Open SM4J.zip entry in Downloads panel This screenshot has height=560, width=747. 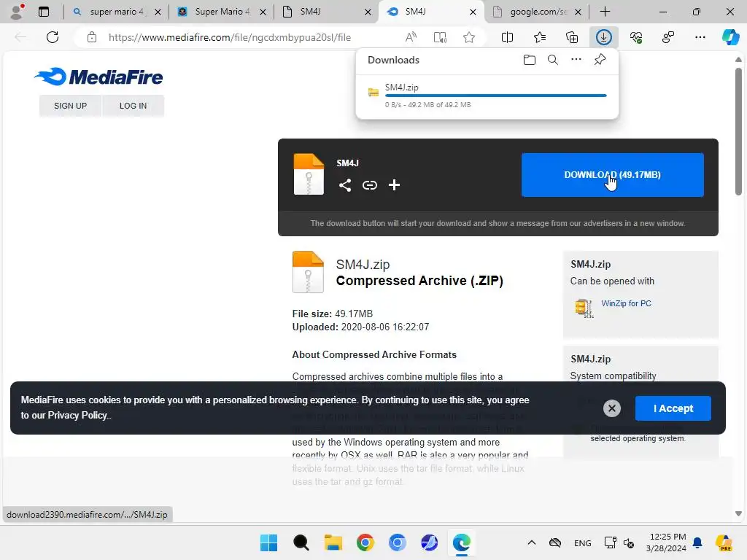coord(487,96)
